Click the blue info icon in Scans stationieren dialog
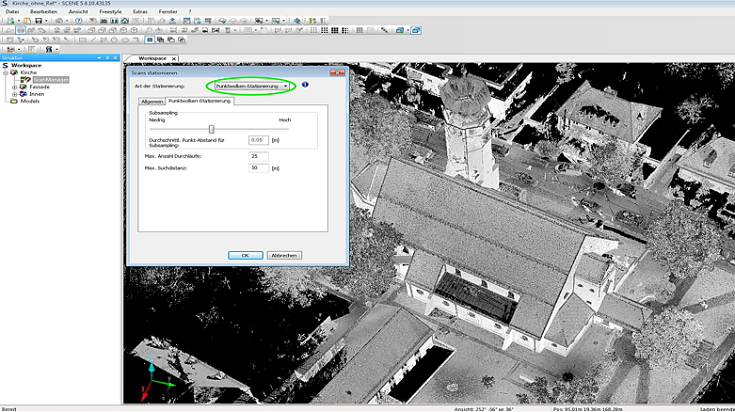 click(x=305, y=84)
